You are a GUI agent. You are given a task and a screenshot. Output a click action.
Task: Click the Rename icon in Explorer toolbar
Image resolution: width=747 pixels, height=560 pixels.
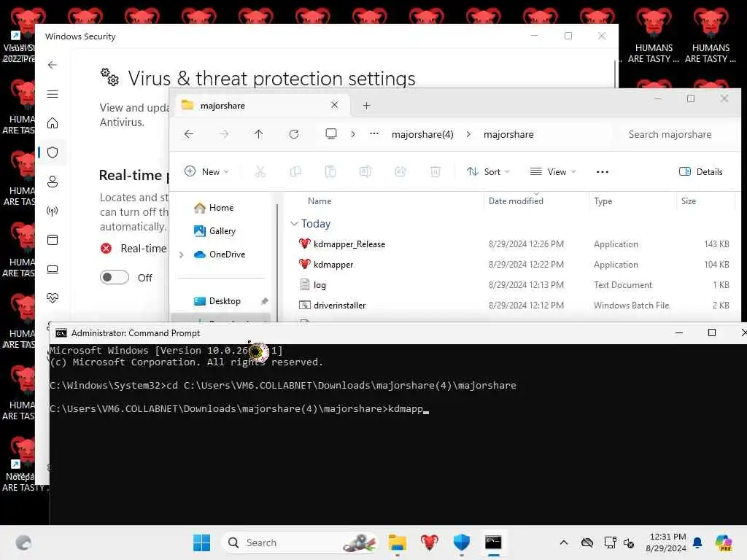(365, 171)
